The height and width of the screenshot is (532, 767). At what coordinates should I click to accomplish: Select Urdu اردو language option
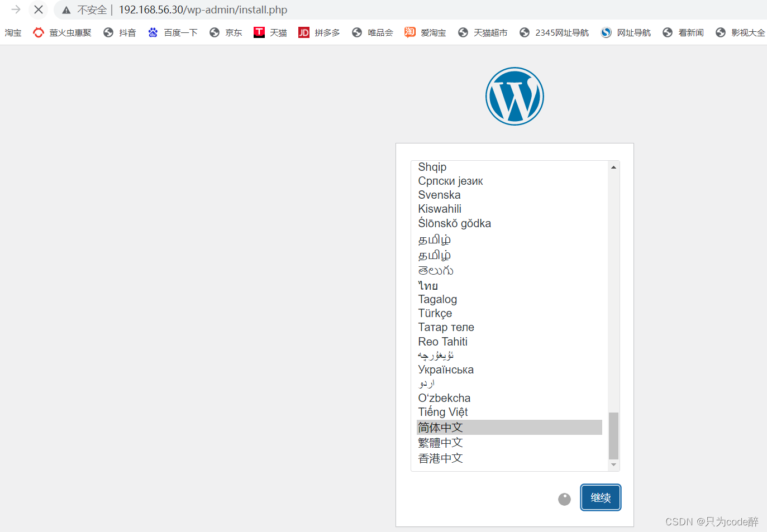(509, 384)
